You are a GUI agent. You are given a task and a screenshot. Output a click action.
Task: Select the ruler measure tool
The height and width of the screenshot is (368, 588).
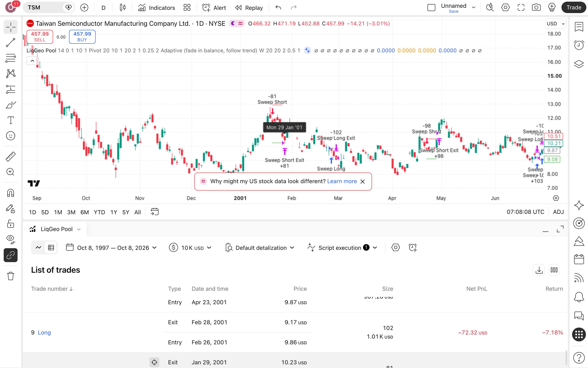coord(11,156)
